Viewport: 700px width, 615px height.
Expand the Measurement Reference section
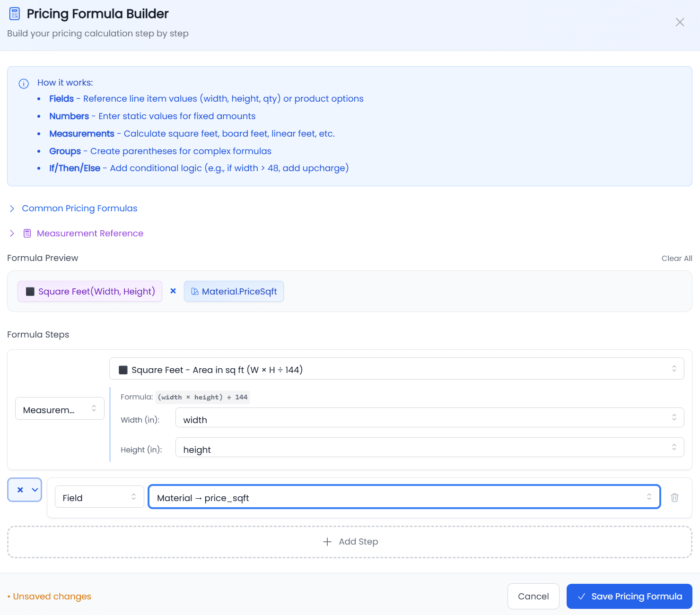pos(89,233)
